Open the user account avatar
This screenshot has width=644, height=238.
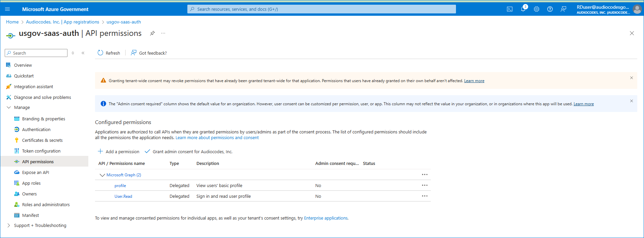click(x=637, y=9)
